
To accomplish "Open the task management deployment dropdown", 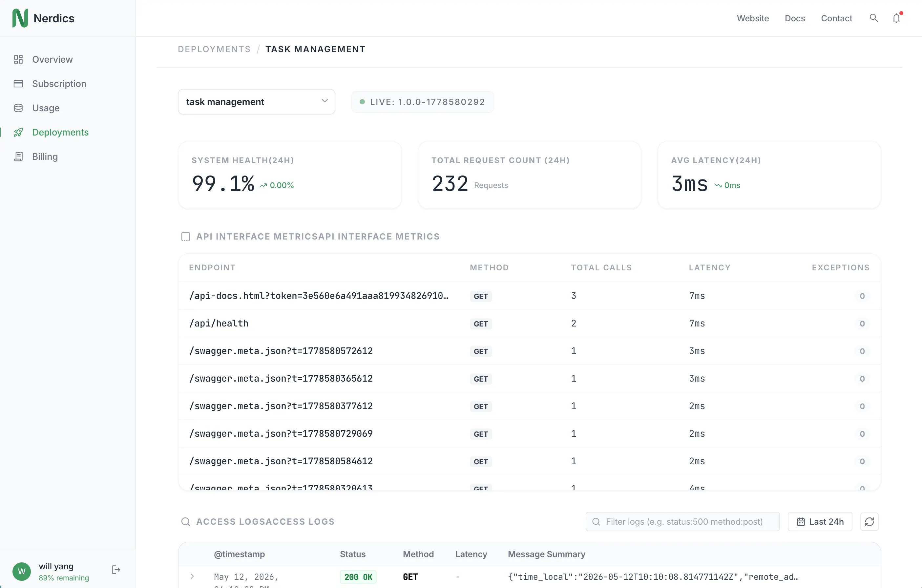I will click(x=257, y=102).
